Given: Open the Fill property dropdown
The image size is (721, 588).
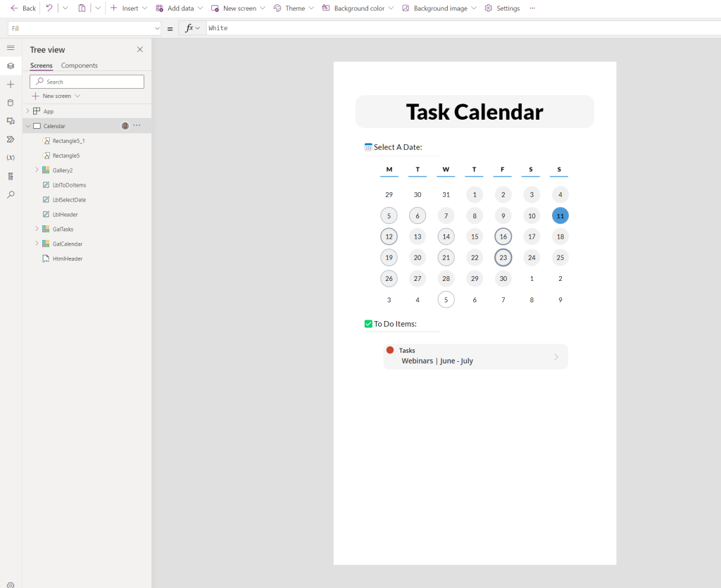Looking at the screenshot, I should [x=156, y=28].
